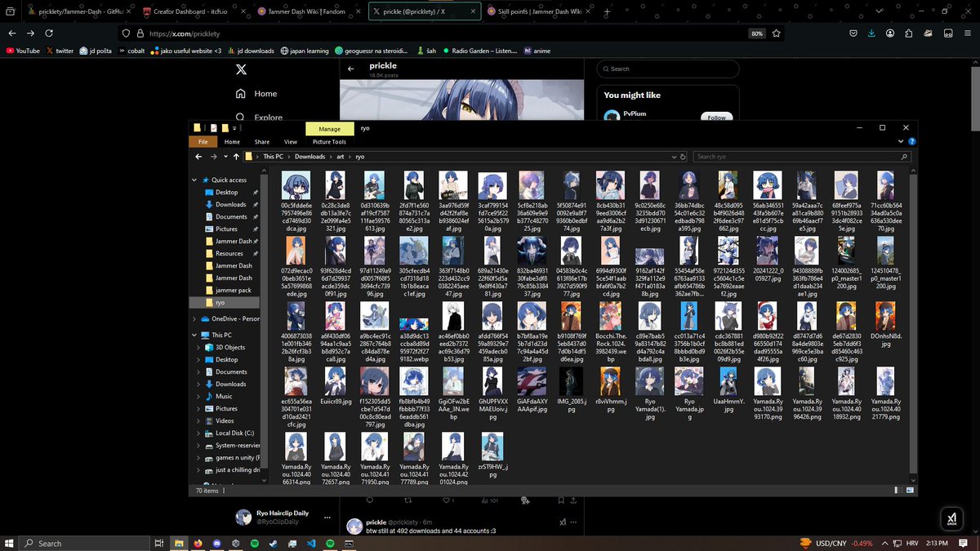This screenshot has width=980, height=551.
Task: Open japan learning bookmark
Action: 305,51
